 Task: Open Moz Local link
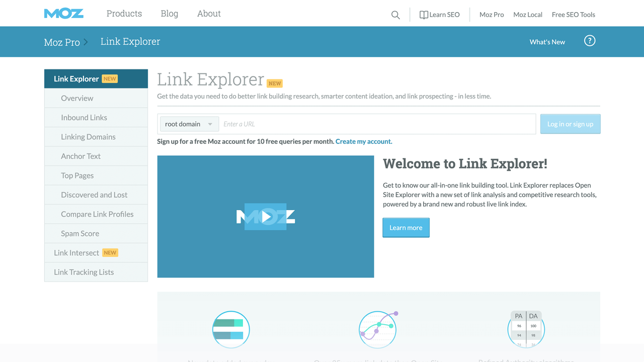click(x=528, y=15)
